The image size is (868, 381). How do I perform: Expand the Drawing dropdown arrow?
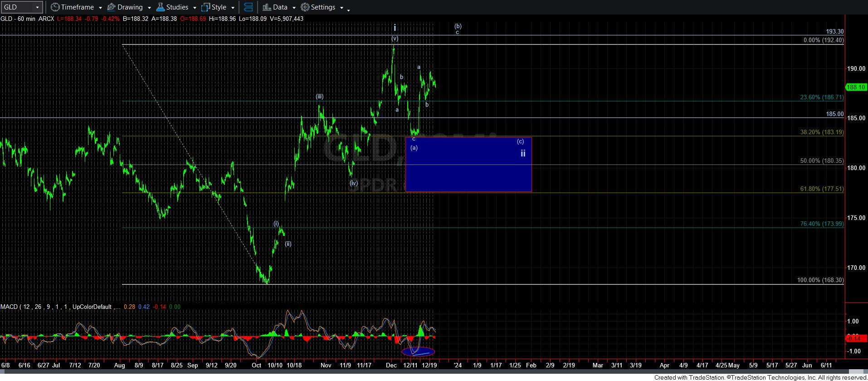click(149, 8)
